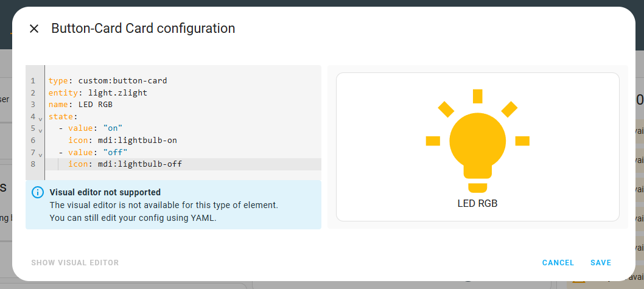
Task: Collapse the "off" value fold arrow
Action: (40, 155)
